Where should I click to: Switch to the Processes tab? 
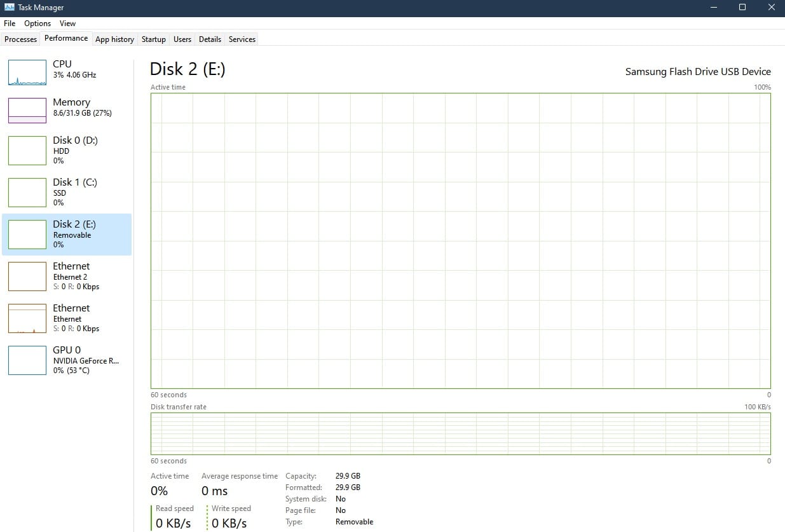(20, 39)
